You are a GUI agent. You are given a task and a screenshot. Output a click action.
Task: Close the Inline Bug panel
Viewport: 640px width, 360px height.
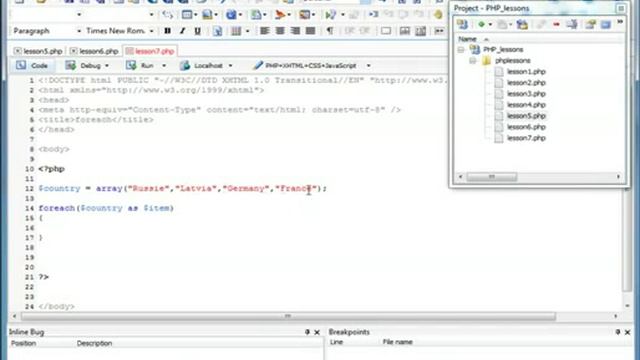(317, 332)
